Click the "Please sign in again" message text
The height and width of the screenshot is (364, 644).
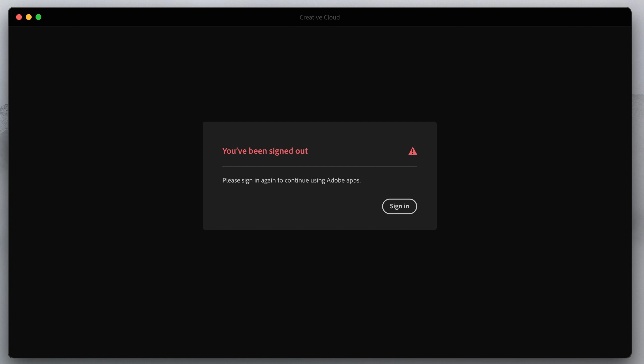coord(291,180)
